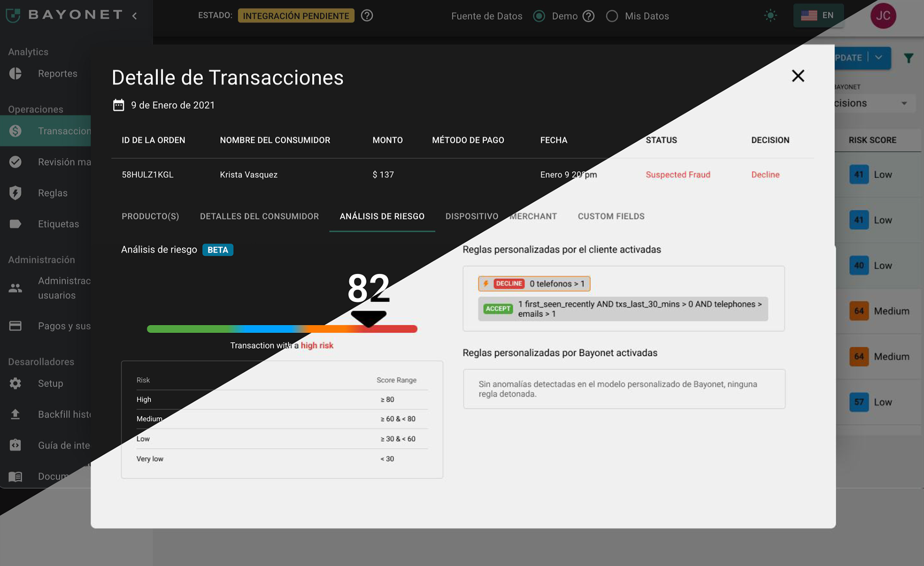Click the BETA badge
This screenshot has width=924, height=566.
(x=218, y=250)
